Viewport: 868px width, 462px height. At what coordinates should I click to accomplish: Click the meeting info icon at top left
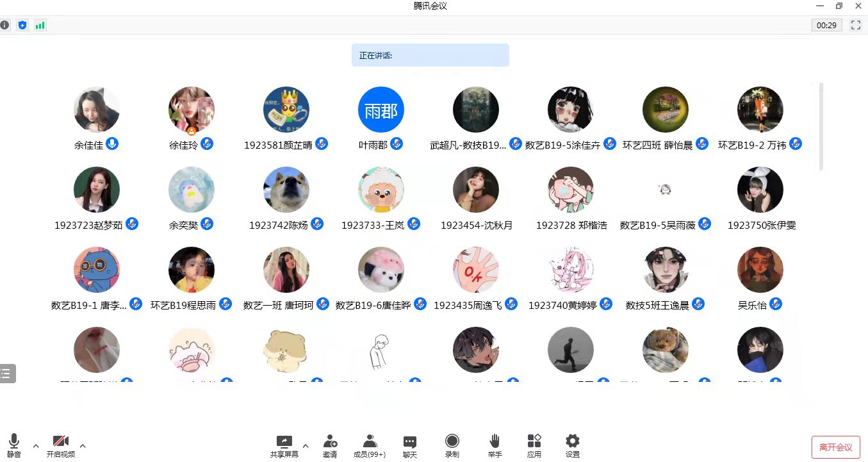click(5, 25)
